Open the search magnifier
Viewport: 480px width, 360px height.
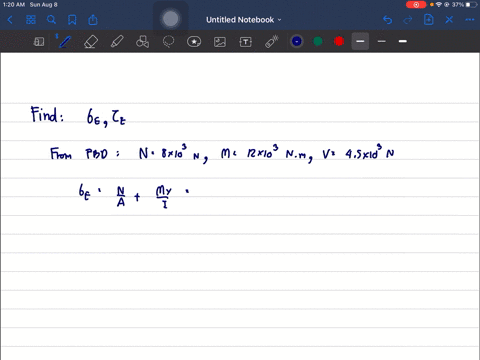click(x=51, y=20)
